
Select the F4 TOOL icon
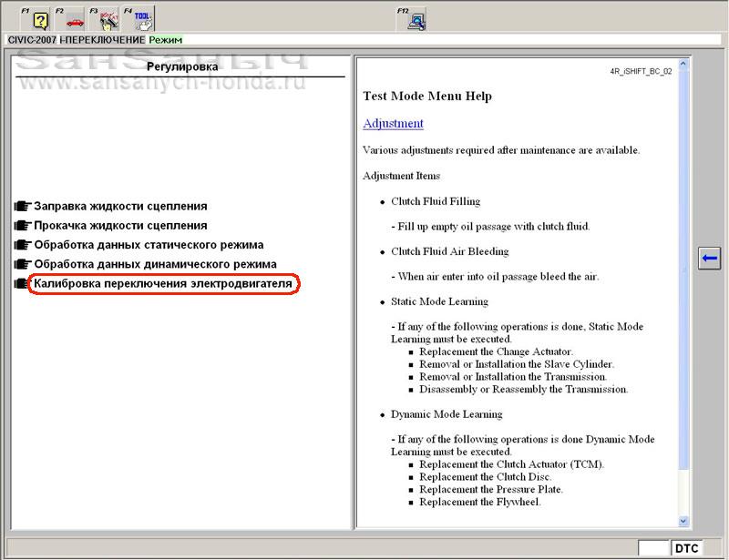tap(139, 18)
